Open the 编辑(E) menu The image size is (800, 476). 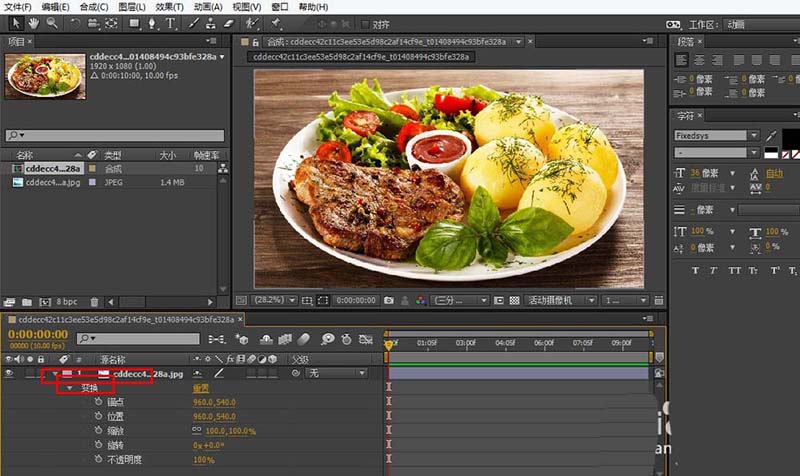[55, 7]
